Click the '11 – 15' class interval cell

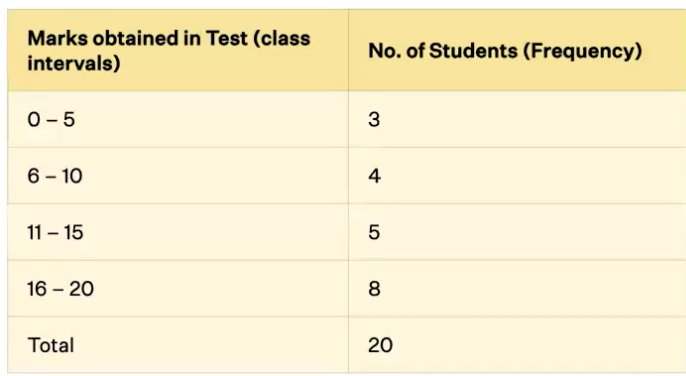pyautogui.click(x=178, y=232)
